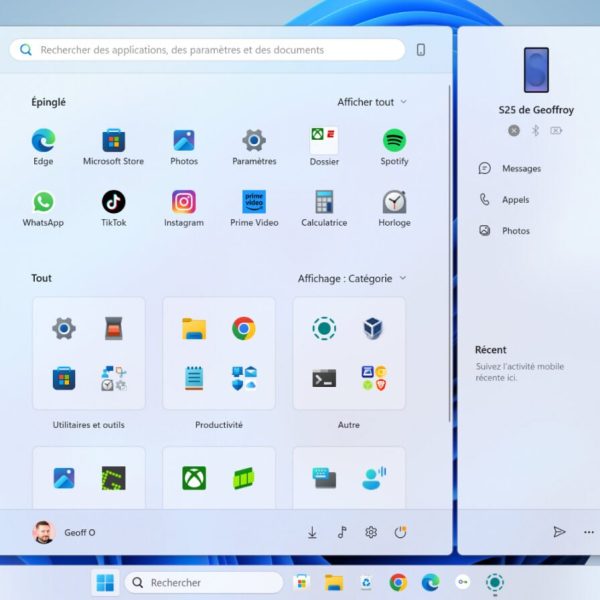Open the Affichage : Catégorie dropdown

[x=352, y=278]
